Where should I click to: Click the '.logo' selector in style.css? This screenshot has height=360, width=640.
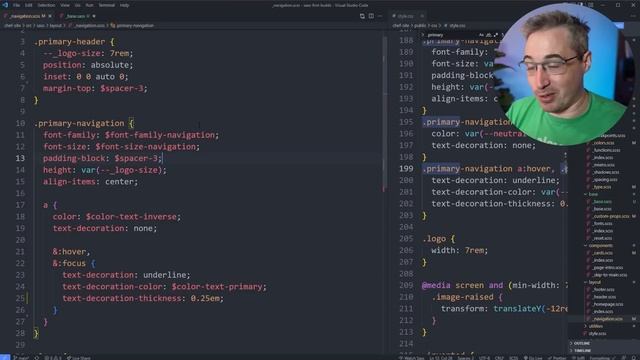tap(436, 239)
